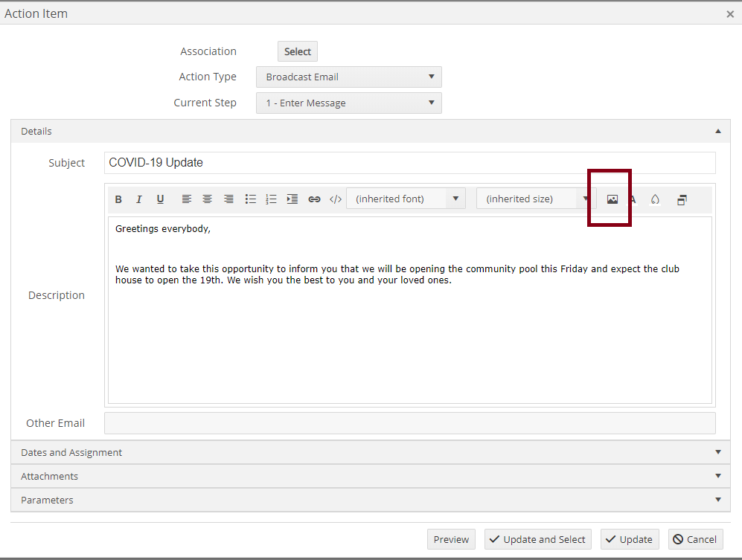Toggle italic formatting in editor toolbar
742x560 pixels.
(139, 199)
